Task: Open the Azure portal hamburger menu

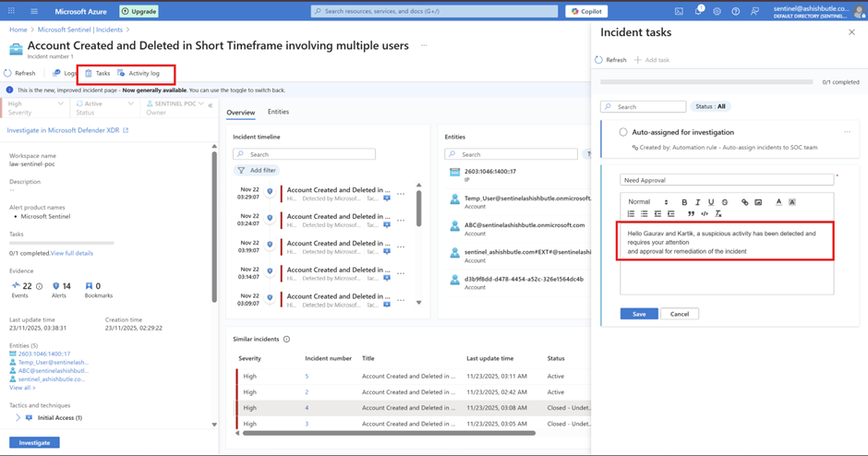Action: 34,11
